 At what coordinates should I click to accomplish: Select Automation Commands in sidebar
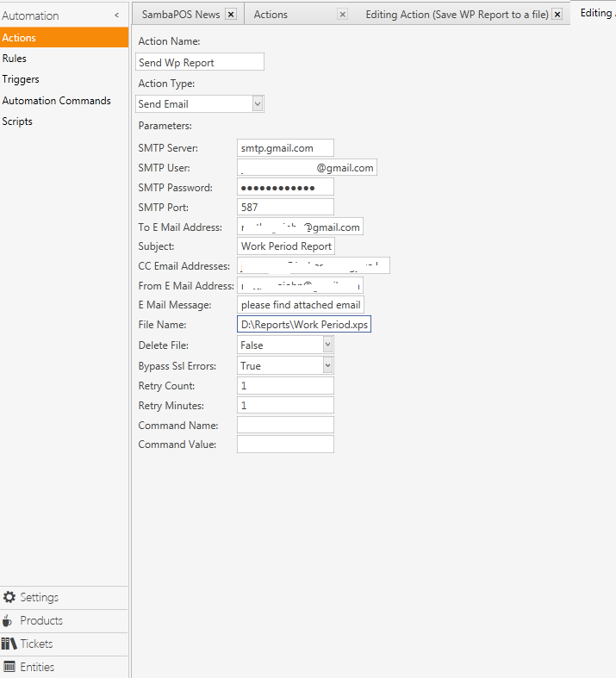point(56,101)
